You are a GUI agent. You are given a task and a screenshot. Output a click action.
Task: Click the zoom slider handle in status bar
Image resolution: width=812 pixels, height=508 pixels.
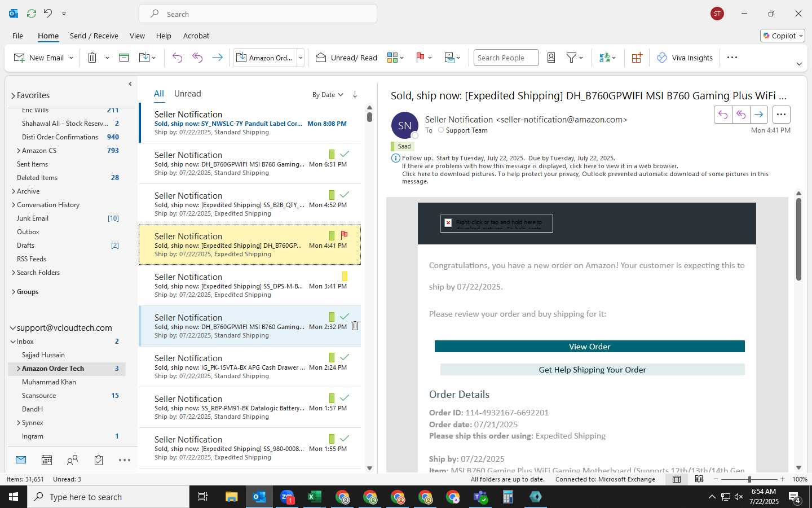(749, 479)
